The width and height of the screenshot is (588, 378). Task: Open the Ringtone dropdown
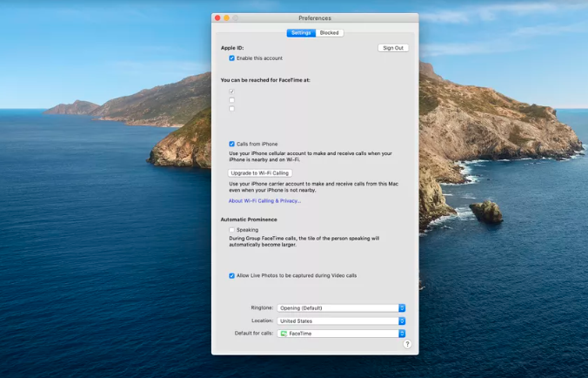pyautogui.click(x=341, y=308)
